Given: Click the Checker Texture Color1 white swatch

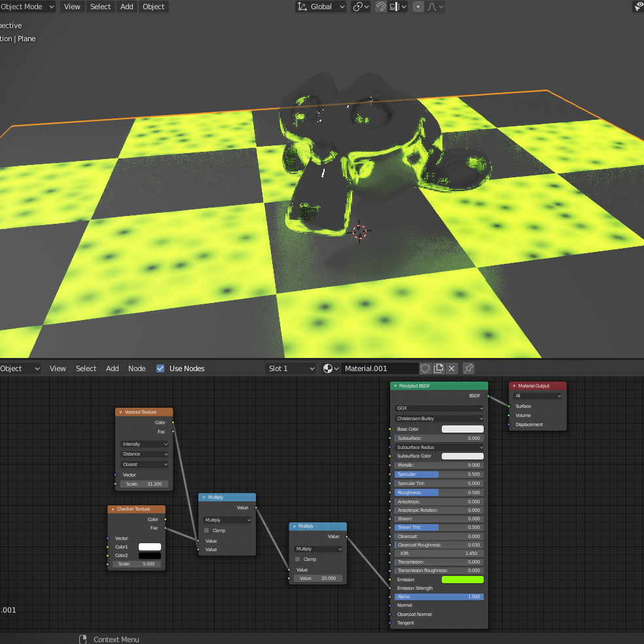Looking at the screenshot, I should pyautogui.click(x=149, y=546).
